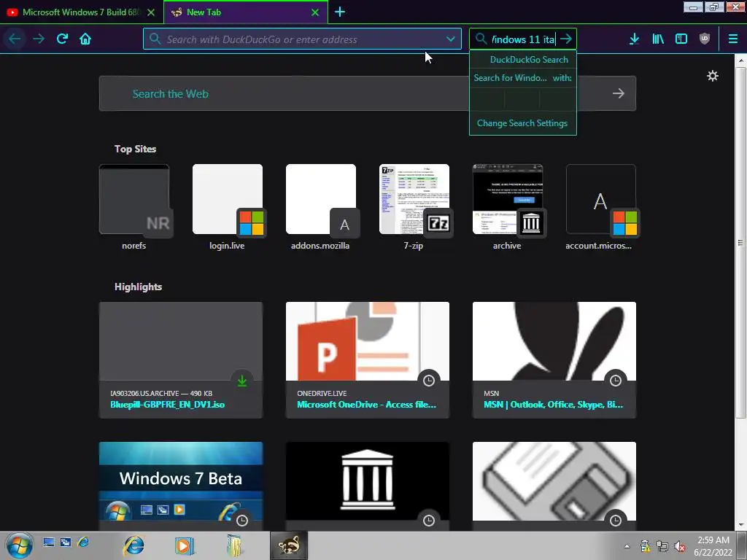
Task: Open MSN Outlook, Office, Skype link
Action: [x=553, y=404]
